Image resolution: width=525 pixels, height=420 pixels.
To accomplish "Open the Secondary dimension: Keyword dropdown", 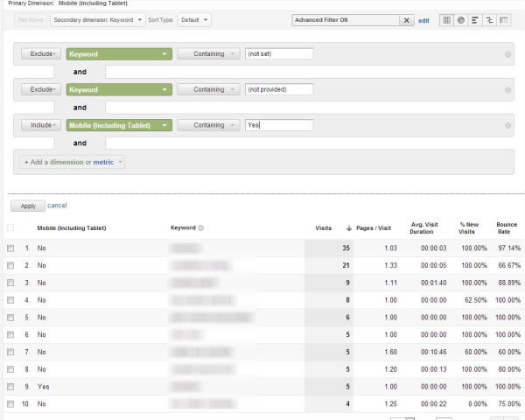I will coord(98,19).
